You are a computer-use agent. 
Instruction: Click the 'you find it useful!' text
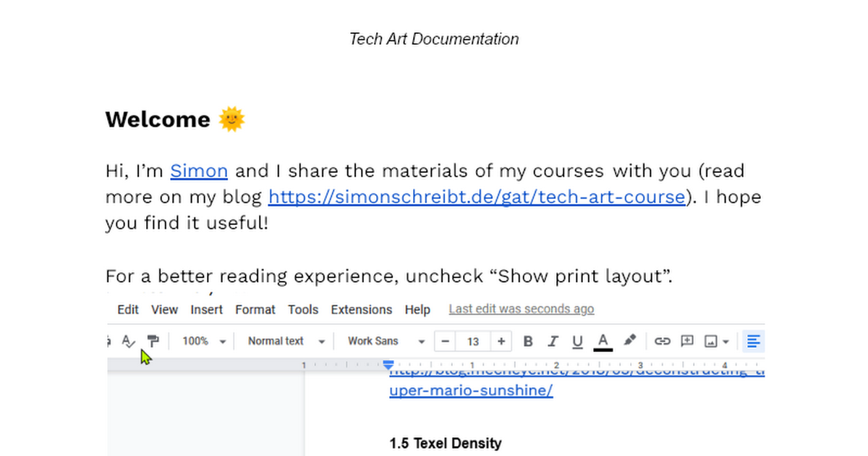pos(187,223)
